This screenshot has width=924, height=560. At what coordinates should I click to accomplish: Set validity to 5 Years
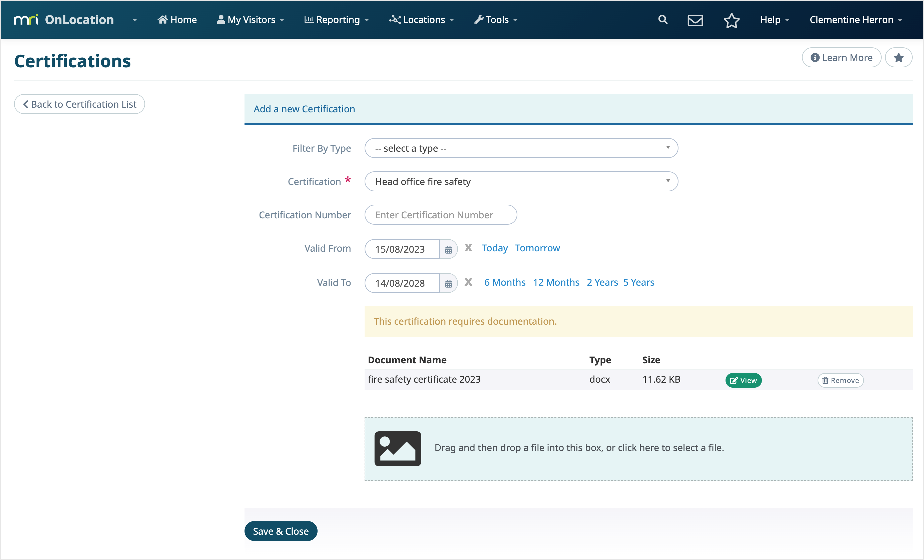pos(638,282)
